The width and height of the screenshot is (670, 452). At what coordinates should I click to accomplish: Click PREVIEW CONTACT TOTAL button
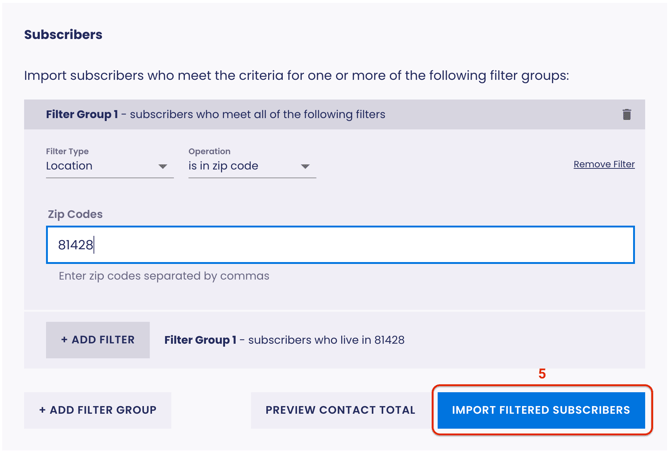(x=340, y=410)
